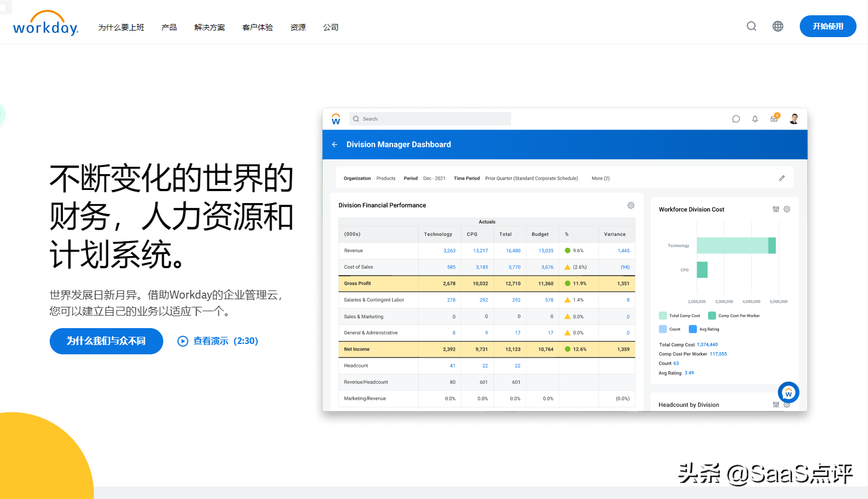
Task: Click Cost of Sales CPG value 3,185
Action: click(482, 267)
